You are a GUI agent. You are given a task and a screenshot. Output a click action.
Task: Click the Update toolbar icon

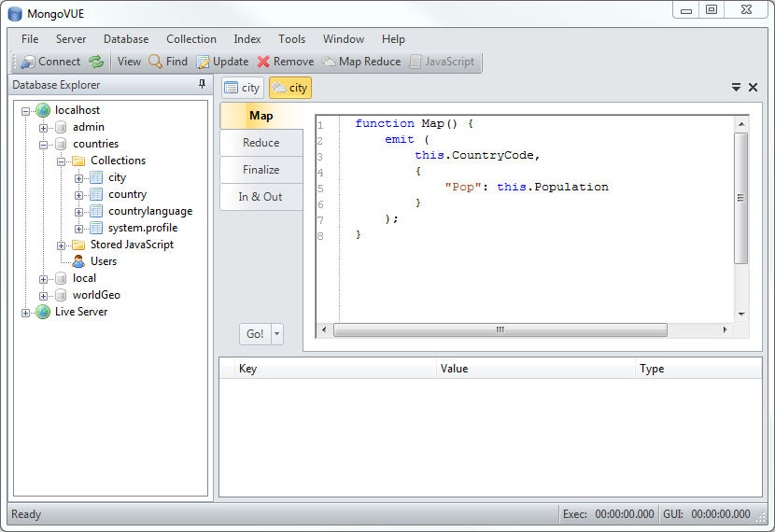pyautogui.click(x=203, y=62)
